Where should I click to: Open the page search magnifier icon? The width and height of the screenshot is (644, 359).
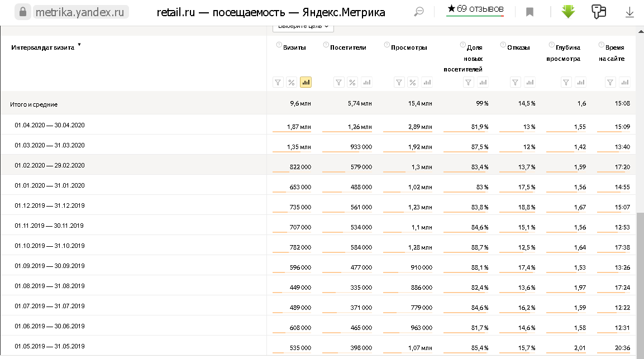tap(418, 12)
